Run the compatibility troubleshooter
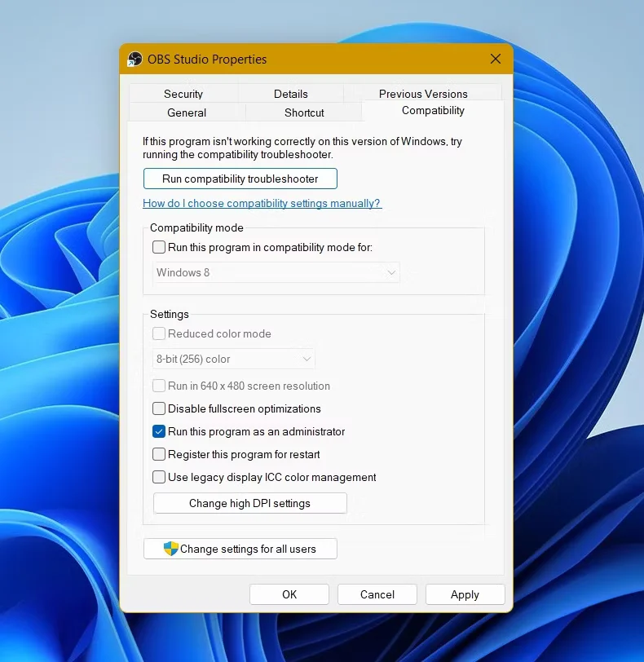This screenshot has width=644, height=662. (240, 179)
